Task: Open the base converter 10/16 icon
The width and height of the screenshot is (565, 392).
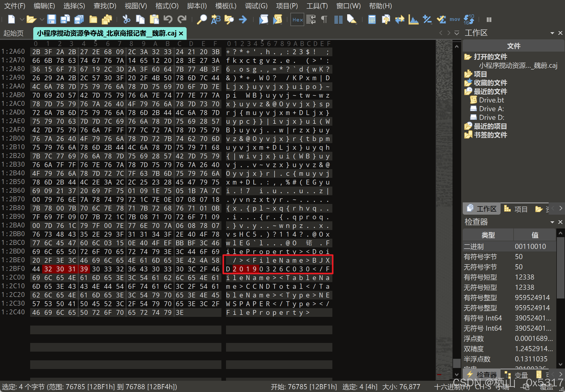Action: click(469, 19)
